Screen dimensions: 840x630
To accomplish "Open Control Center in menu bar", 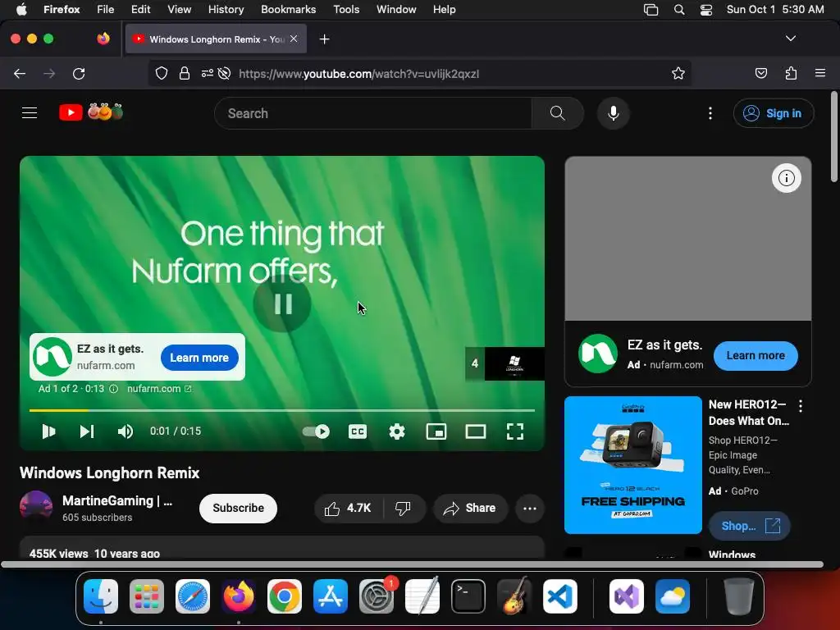I will coord(706,9).
